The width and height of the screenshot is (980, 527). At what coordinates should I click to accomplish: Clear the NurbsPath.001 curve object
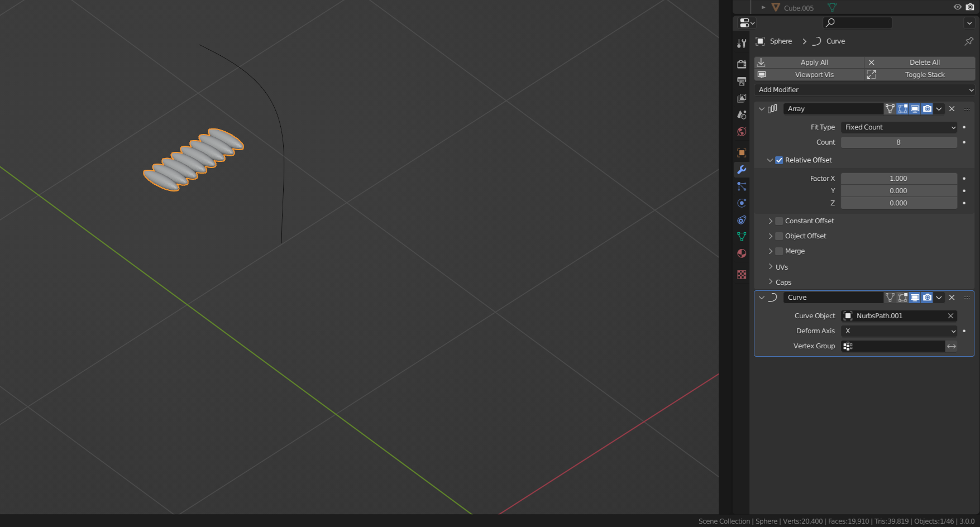click(950, 316)
